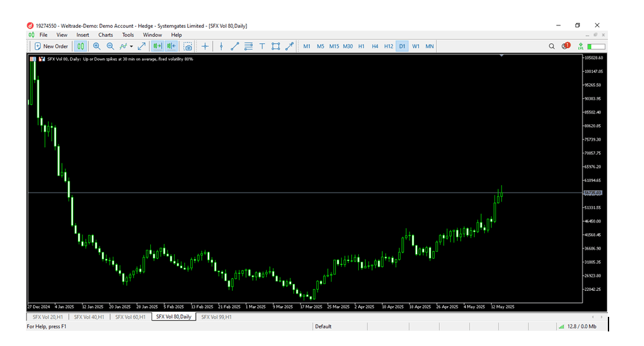Open the search magnifier in toolbar
The width and height of the screenshot is (644, 346).
click(x=551, y=46)
